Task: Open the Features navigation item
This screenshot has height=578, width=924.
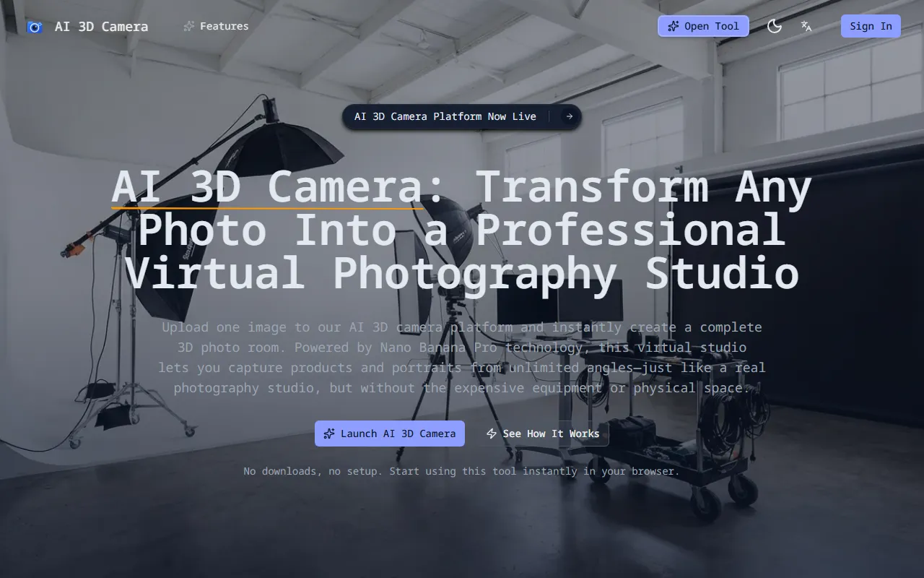Action: click(x=224, y=26)
